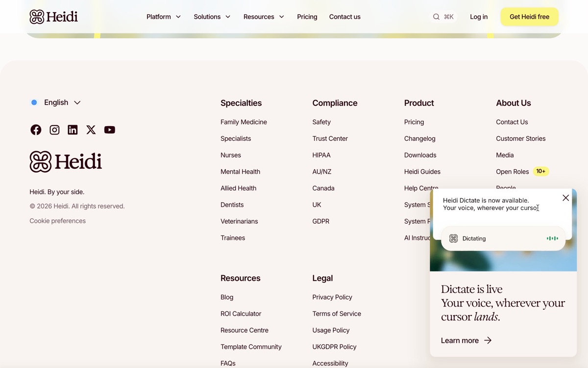Open the Dentists footer link

tap(232, 205)
